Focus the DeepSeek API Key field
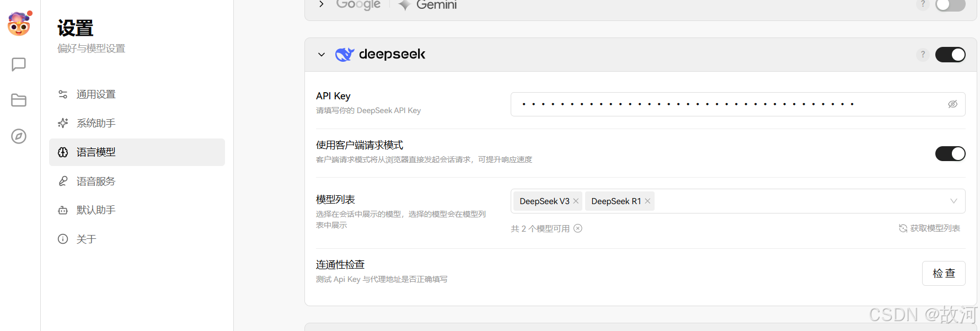This screenshot has width=980, height=331. (738, 104)
